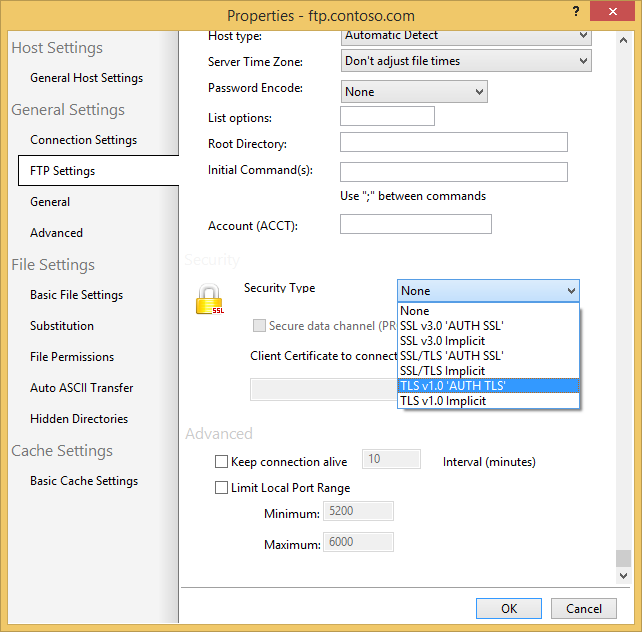The height and width of the screenshot is (632, 642).
Task: Expand the Password Encode dropdown
Action: (413, 92)
